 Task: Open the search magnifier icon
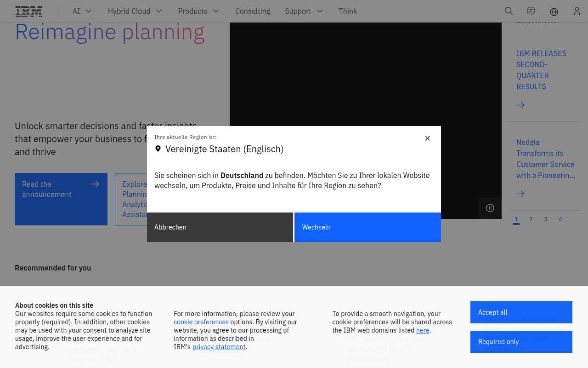point(509,11)
